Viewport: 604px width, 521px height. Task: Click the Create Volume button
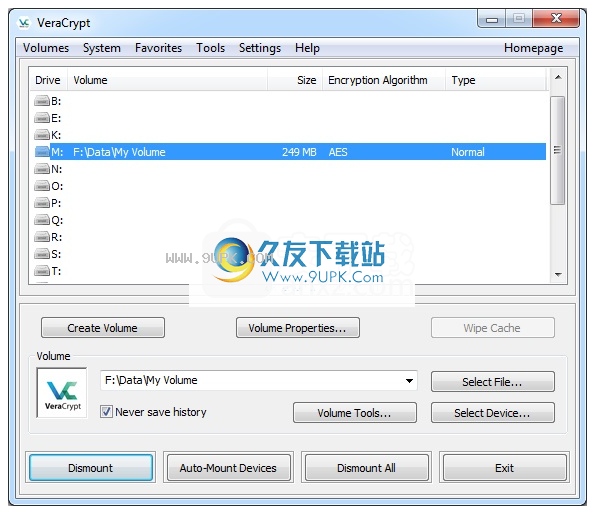click(x=103, y=328)
